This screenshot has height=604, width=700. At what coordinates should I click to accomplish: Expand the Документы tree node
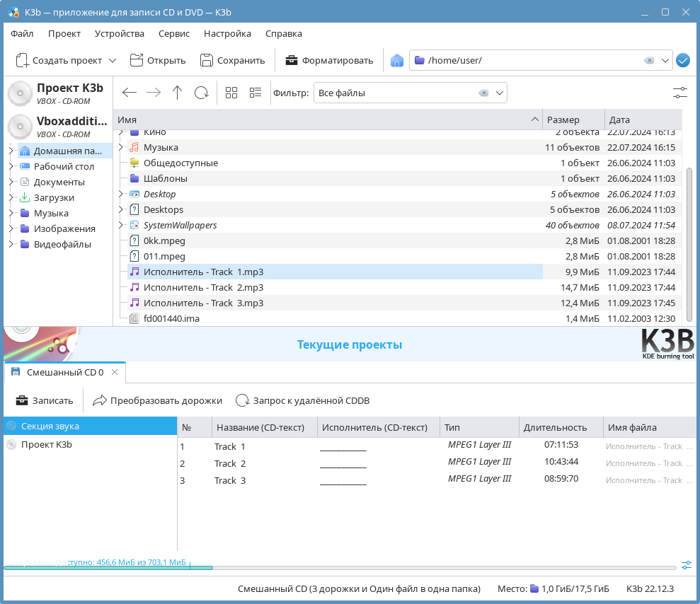pos(11,182)
